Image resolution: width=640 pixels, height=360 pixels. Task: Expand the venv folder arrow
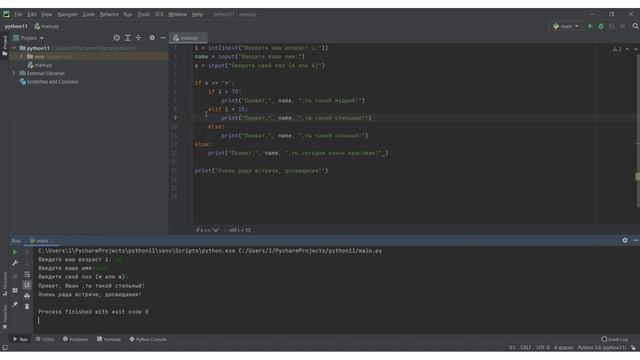tap(22, 56)
